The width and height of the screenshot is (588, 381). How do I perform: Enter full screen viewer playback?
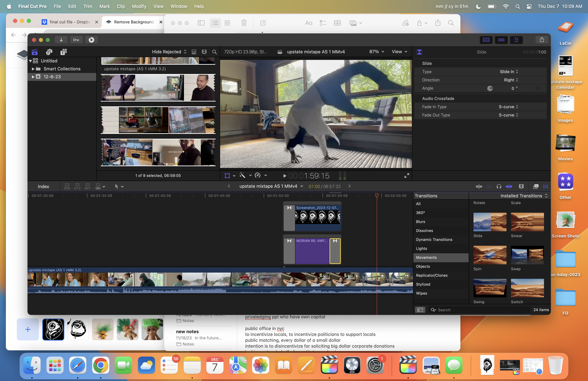407,176
